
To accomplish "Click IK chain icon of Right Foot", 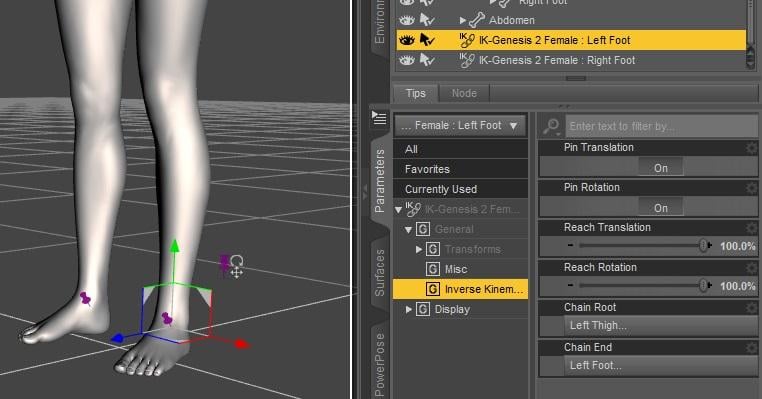I will [466, 60].
